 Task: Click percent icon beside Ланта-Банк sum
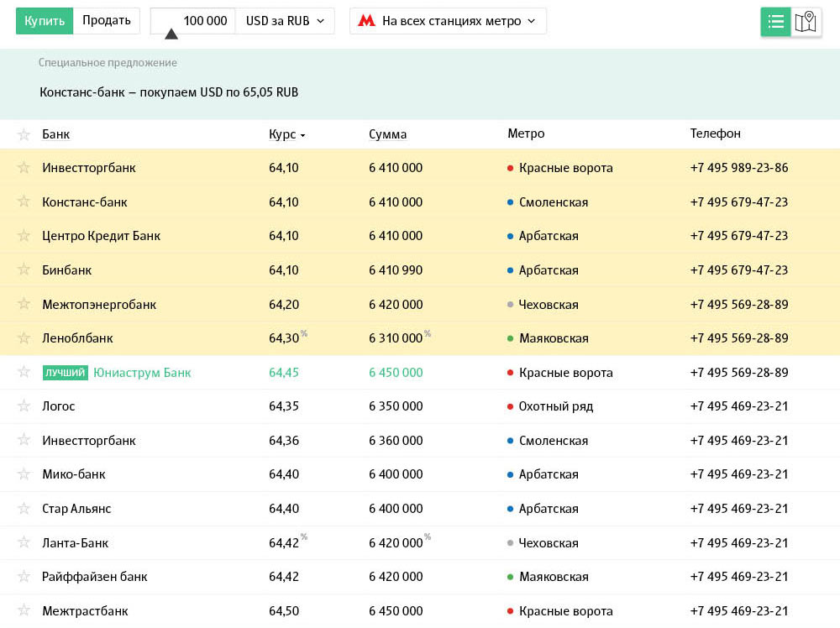428,537
